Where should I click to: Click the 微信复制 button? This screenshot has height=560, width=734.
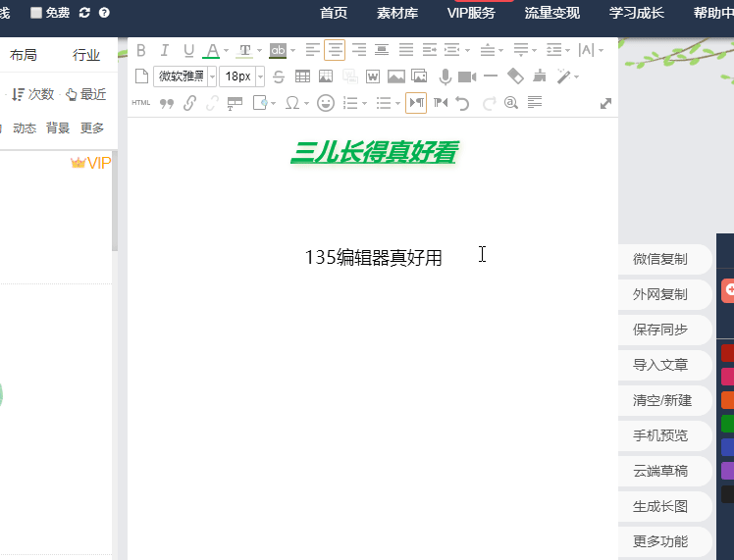point(659,259)
